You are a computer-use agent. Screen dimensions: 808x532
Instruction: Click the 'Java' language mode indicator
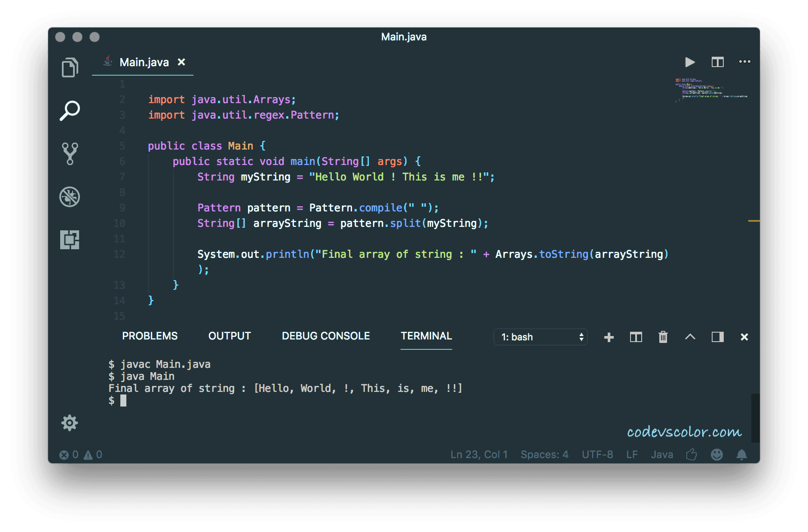662,455
